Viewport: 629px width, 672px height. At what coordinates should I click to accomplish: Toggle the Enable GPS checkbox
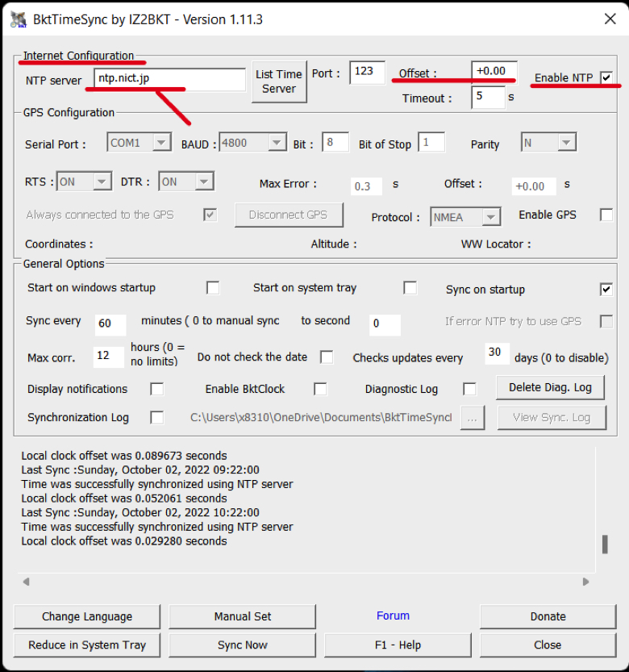point(606,215)
